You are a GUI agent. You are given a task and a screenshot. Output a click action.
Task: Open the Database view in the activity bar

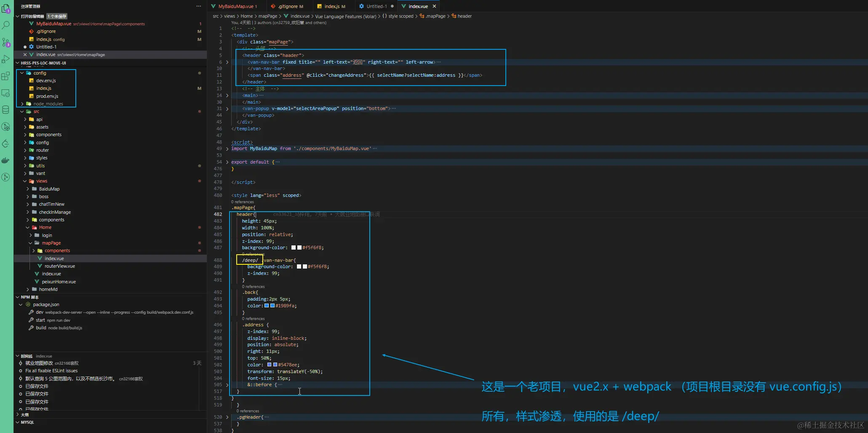(6, 110)
